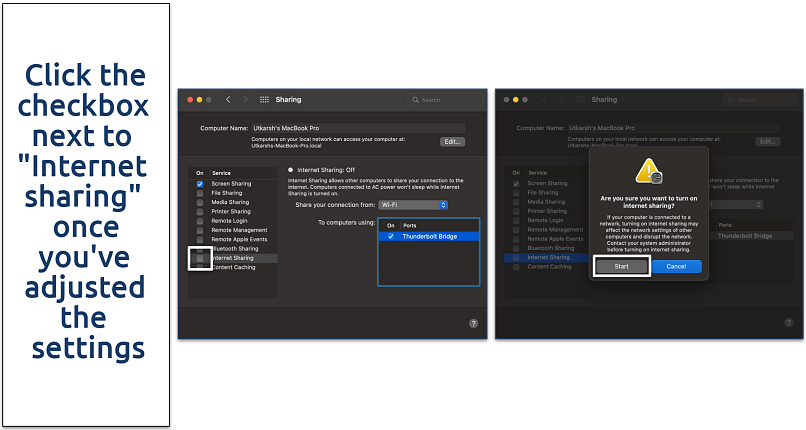Click the Edit… button in the left window

pos(452,142)
